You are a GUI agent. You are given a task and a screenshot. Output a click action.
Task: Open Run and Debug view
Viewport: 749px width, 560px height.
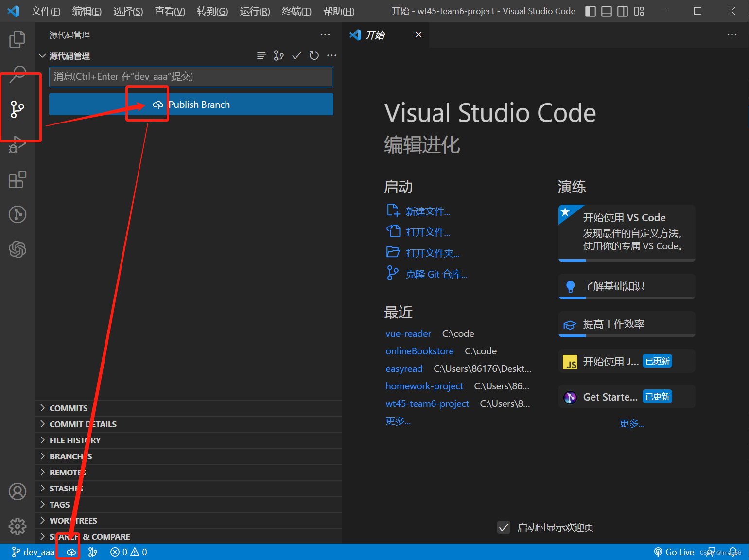(x=17, y=144)
